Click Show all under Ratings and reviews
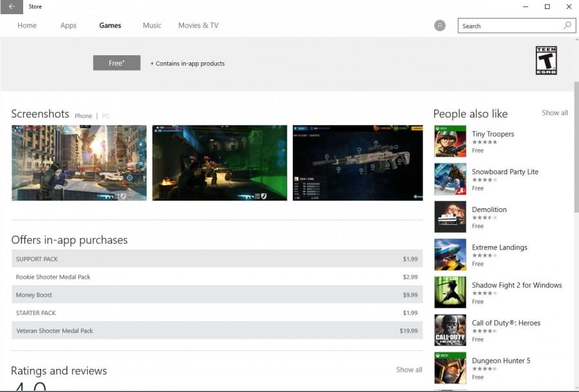579x392 pixels. (x=409, y=370)
